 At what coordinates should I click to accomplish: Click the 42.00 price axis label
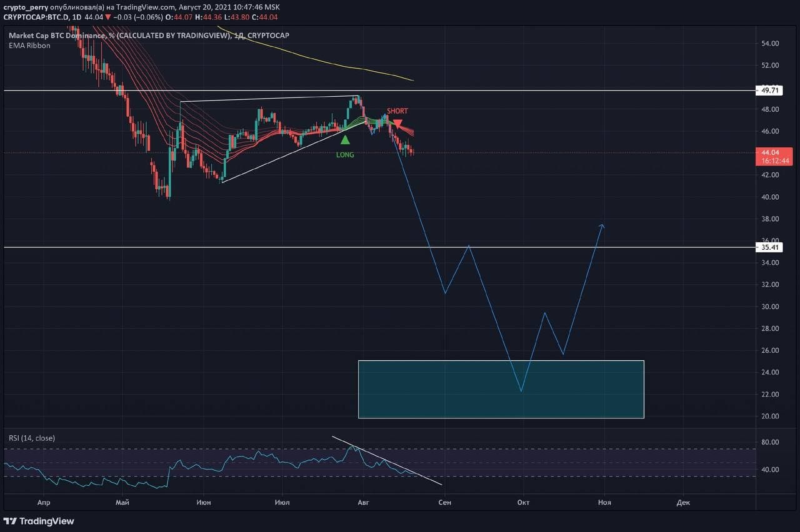coord(769,175)
